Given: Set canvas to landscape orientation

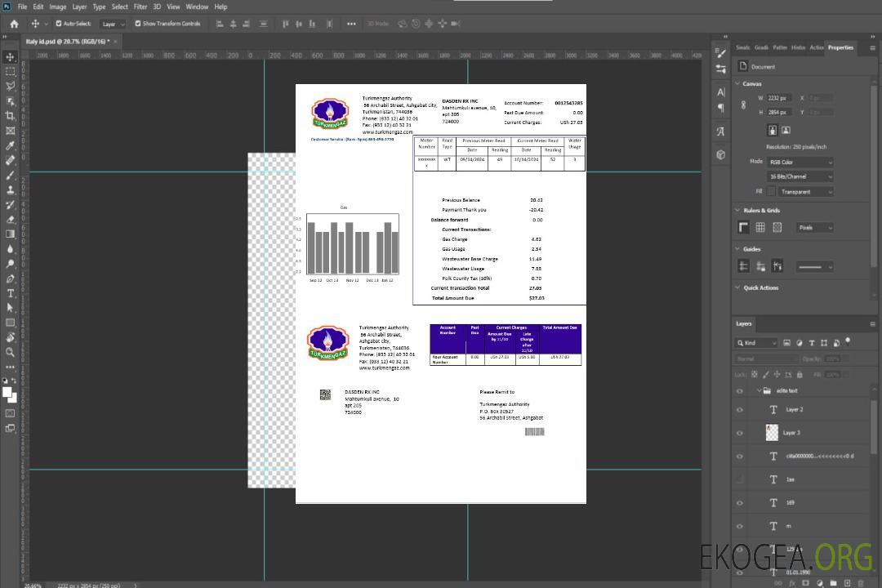Looking at the screenshot, I should [x=786, y=130].
